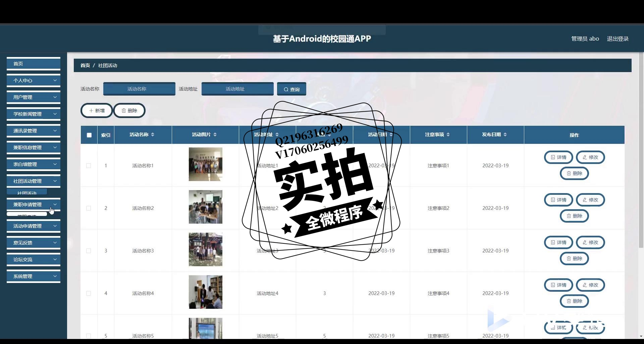Expand 意见反馈 sidebar menu
This screenshot has height=344, width=644.
(x=34, y=243)
